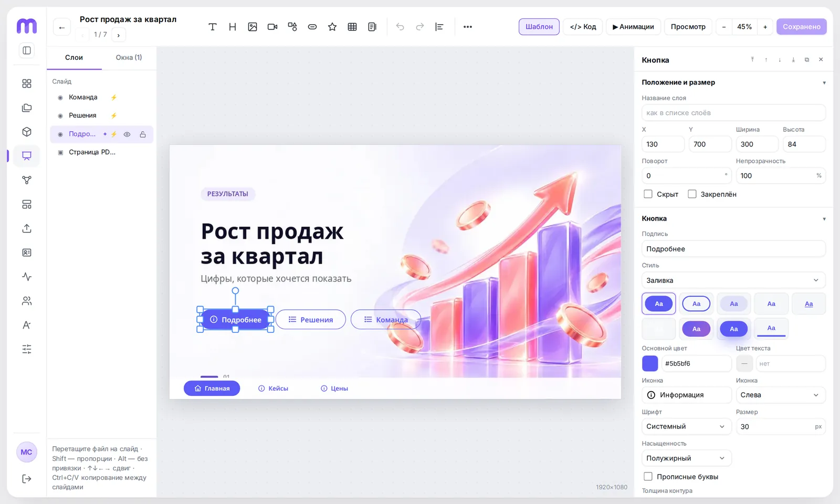
Task: Go to next slide with the chevron
Action: pyautogui.click(x=119, y=35)
